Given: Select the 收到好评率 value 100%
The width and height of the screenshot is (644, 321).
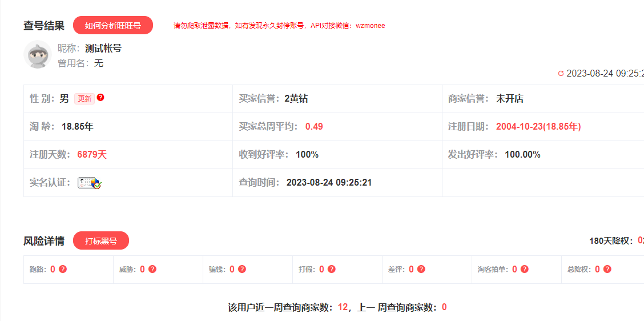Looking at the screenshot, I should point(307,155).
